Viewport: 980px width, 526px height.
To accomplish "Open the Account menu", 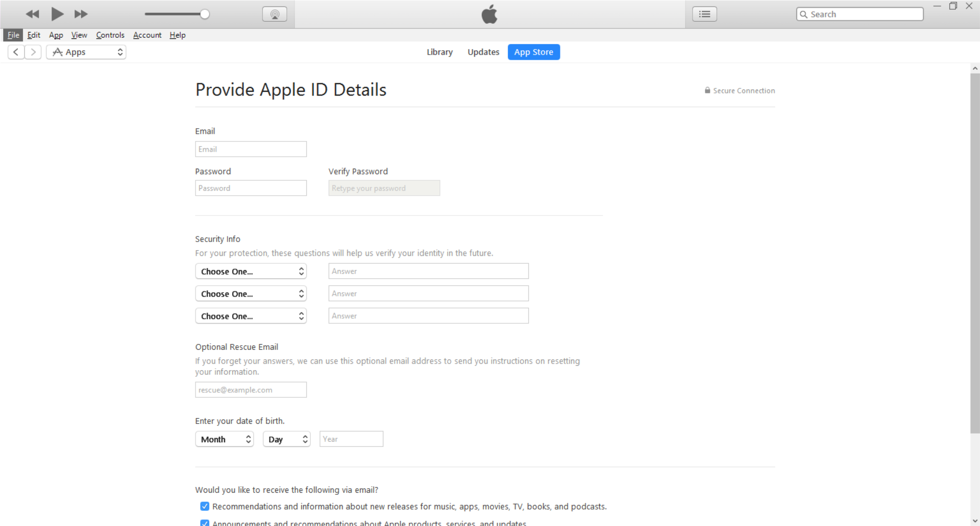I will 147,35.
